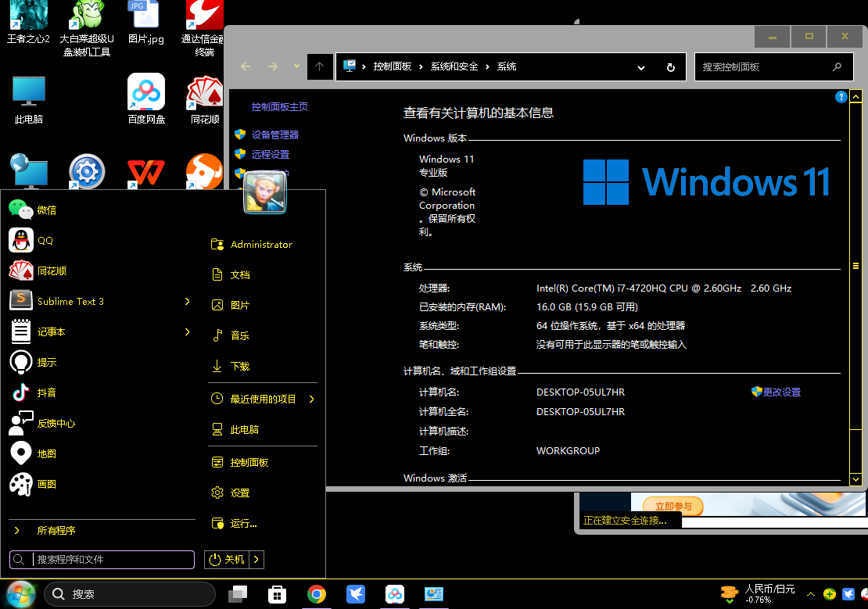The height and width of the screenshot is (609, 868).
Task: Click the green plus tray icon
Action: point(829,594)
